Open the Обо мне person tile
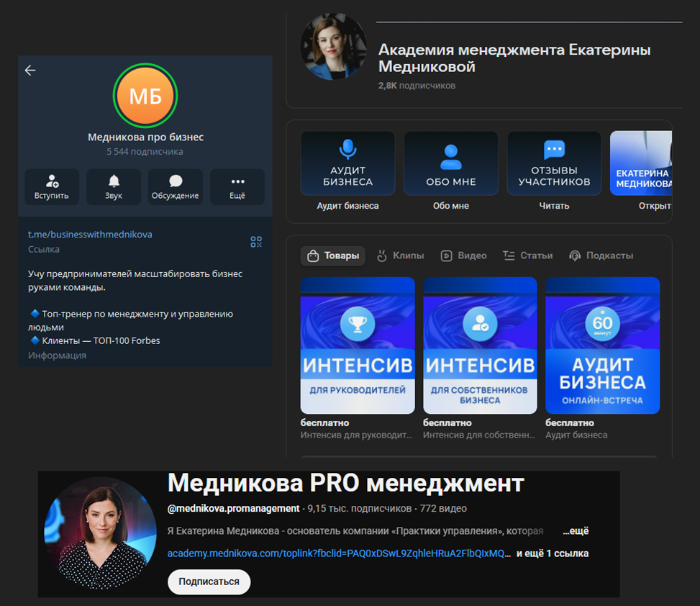 tap(451, 163)
